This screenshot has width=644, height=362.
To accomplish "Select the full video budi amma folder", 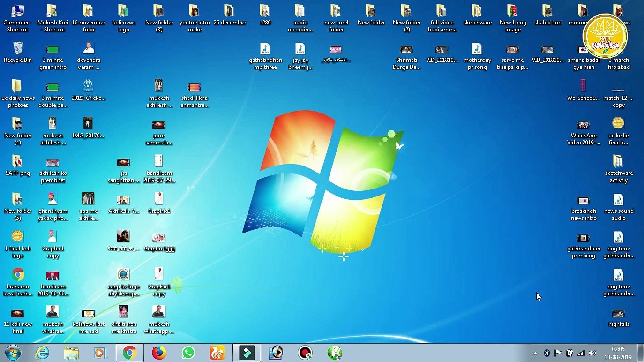I will 442,19.
